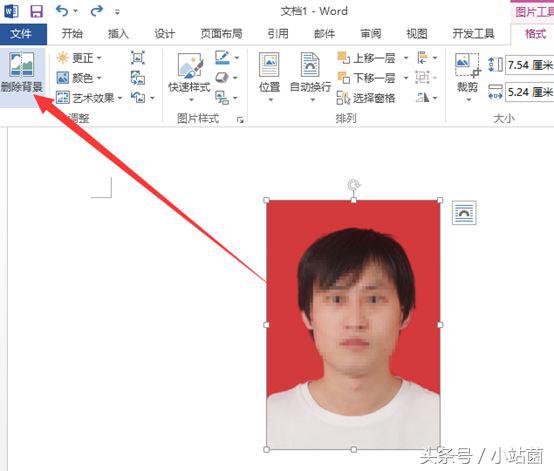Switch to the Mailings (邮件) tab
Screen dimensions: 554x471
[324, 34]
